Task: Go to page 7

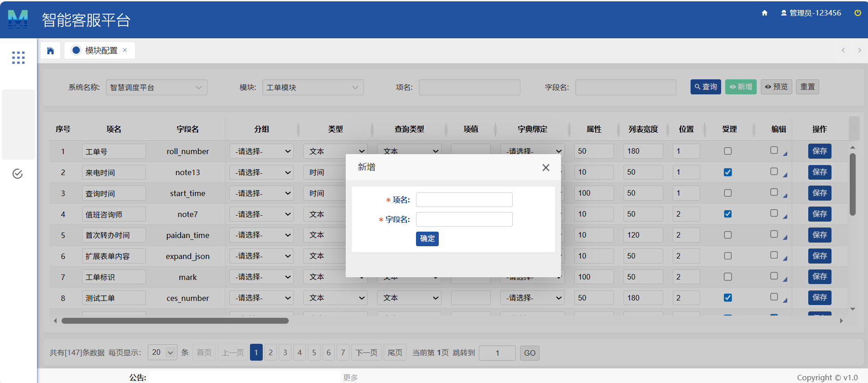Action: [x=343, y=352]
